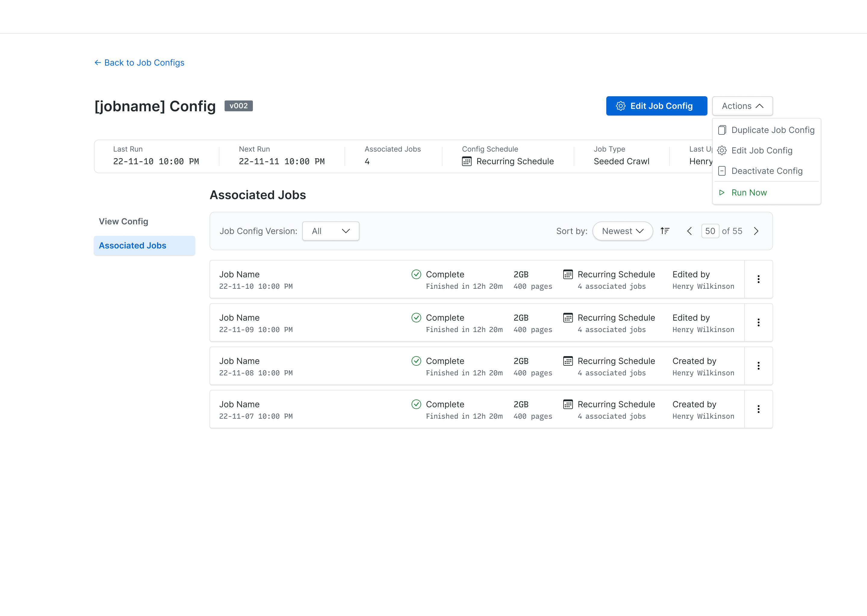Click the page number input showing 50
Screen dimensions: 867x616
tap(710, 231)
